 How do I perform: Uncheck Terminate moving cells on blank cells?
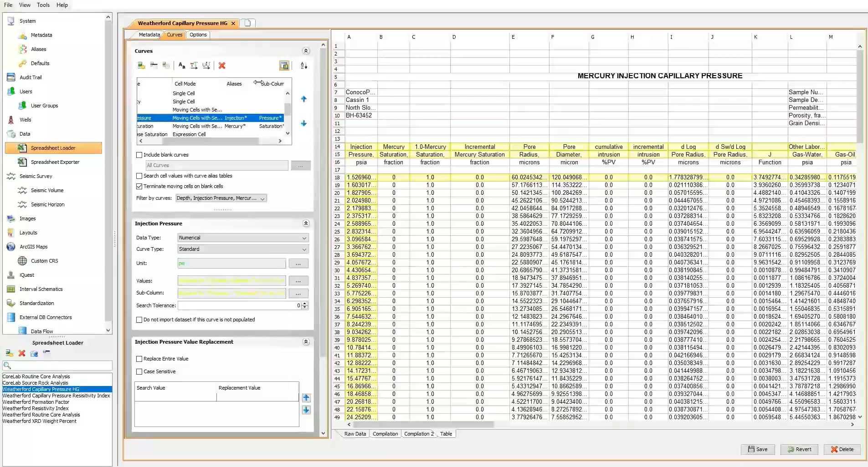[x=139, y=186]
